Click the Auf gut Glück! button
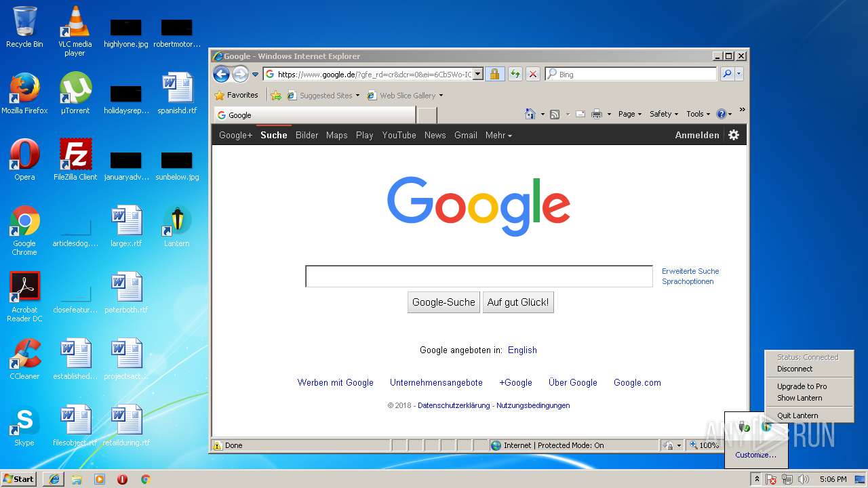Viewport: 868px width, 488px height. (518, 302)
